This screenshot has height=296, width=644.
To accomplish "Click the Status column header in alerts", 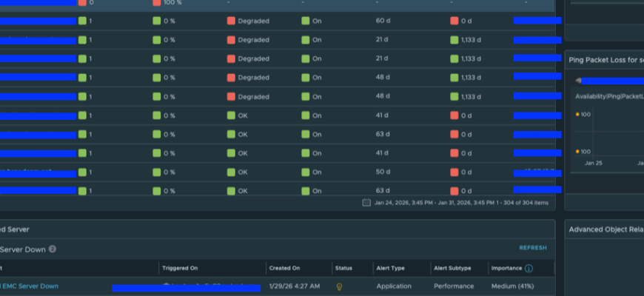I will pos(343,268).
